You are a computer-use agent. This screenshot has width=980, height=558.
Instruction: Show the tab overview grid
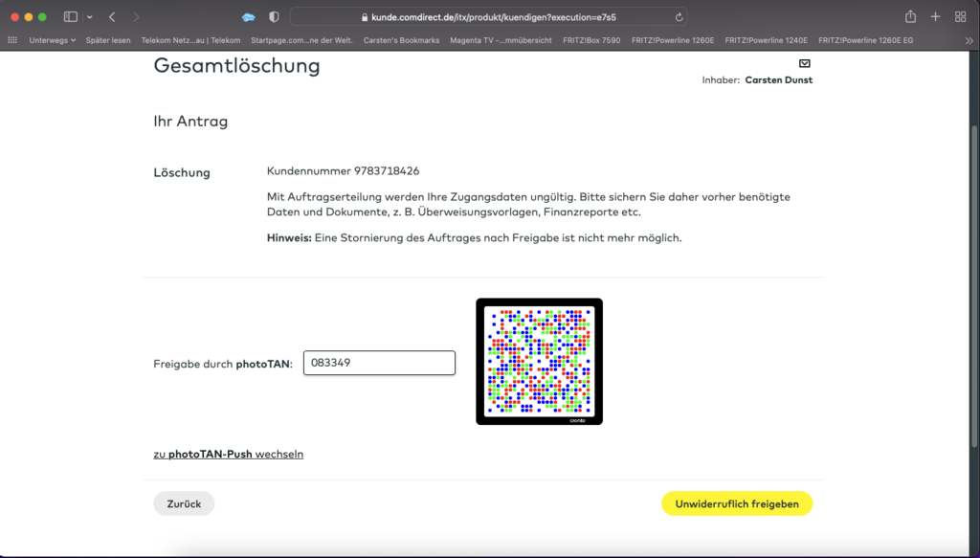[x=961, y=17]
